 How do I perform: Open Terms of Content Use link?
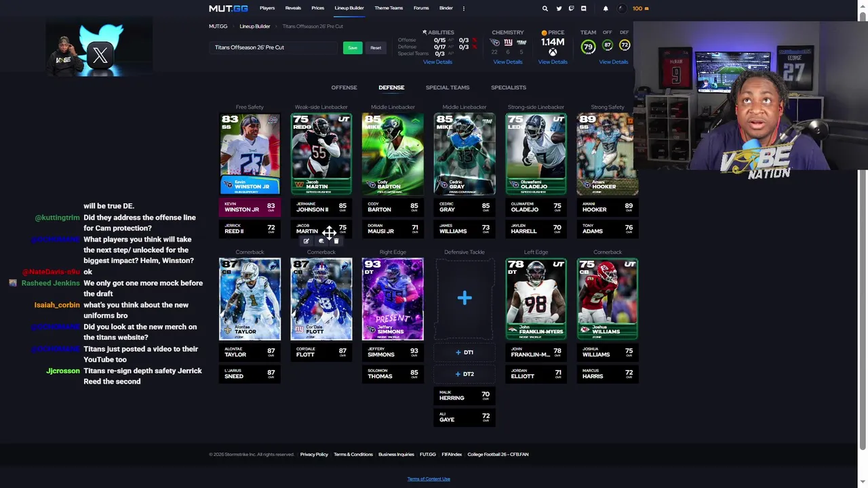click(429, 479)
